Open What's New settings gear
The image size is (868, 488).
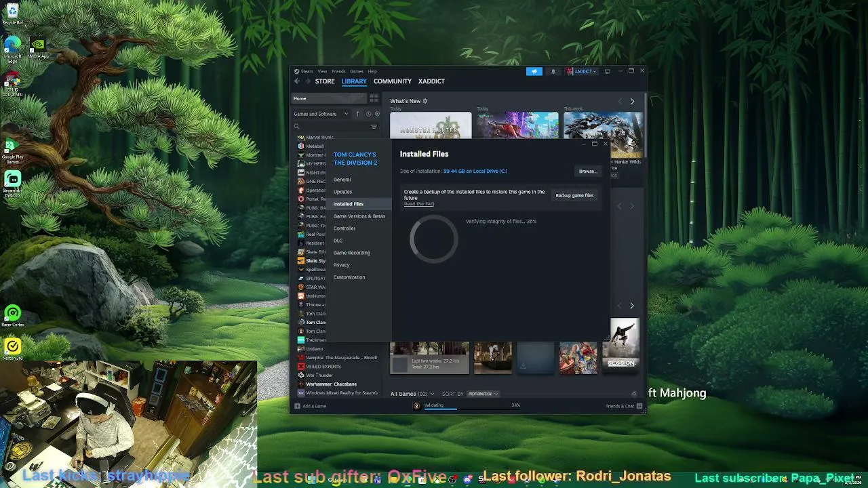[x=425, y=101]
